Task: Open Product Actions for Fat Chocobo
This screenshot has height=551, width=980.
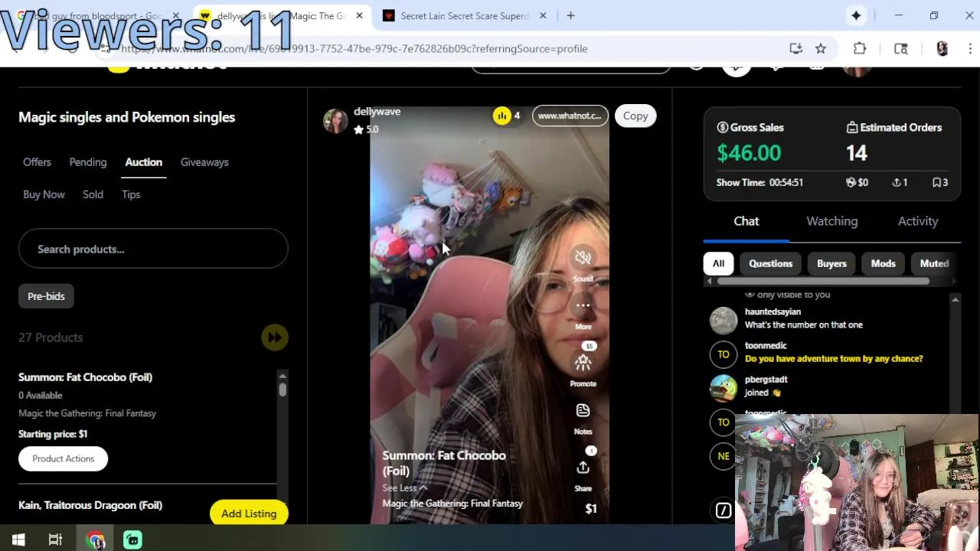Action: click(64, 458)
